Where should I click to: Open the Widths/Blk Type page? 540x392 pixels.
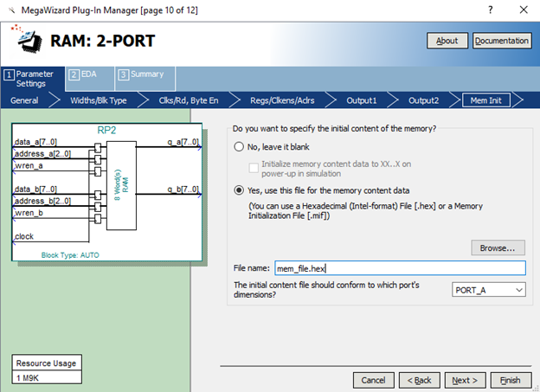98,100
